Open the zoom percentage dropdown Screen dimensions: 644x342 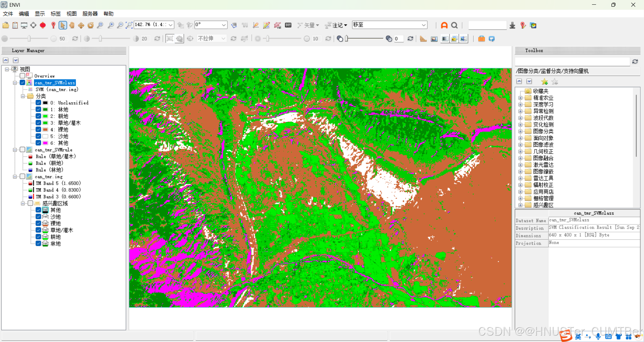(x=171, y=25)
